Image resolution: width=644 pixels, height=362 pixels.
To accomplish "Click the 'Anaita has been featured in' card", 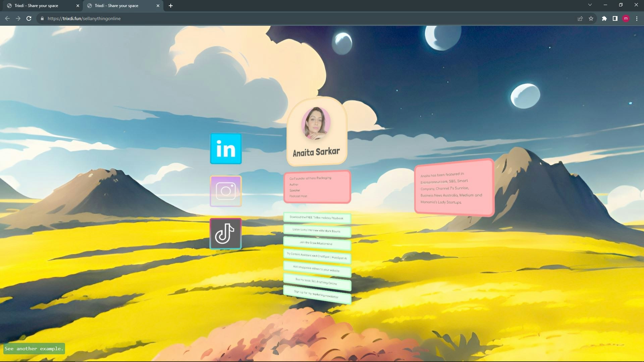I will (x=454, y=188).
